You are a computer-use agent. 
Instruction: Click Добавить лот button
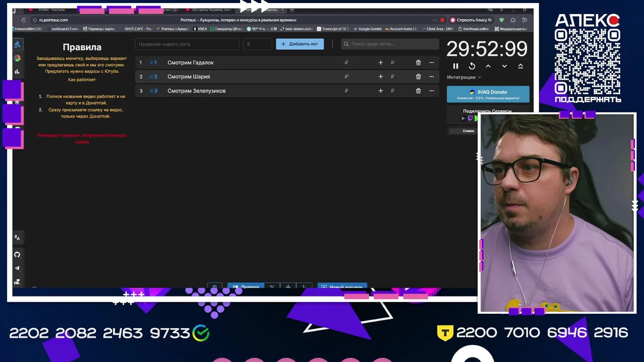300,44
